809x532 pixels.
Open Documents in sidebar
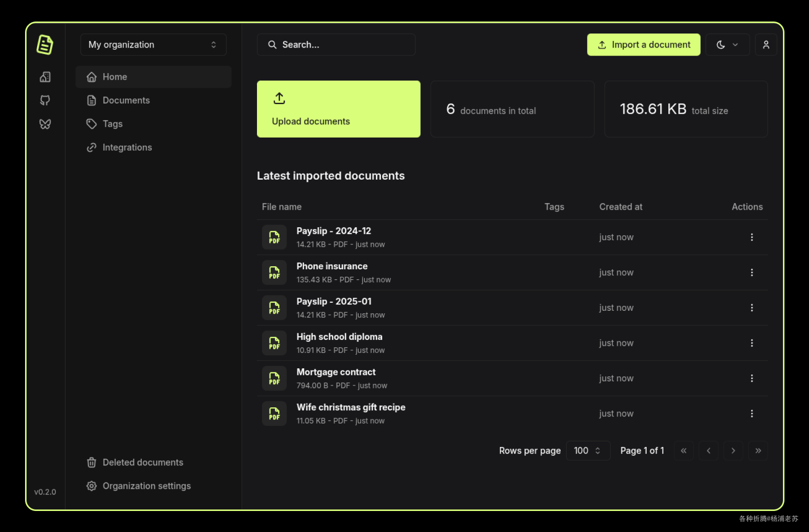153,100
